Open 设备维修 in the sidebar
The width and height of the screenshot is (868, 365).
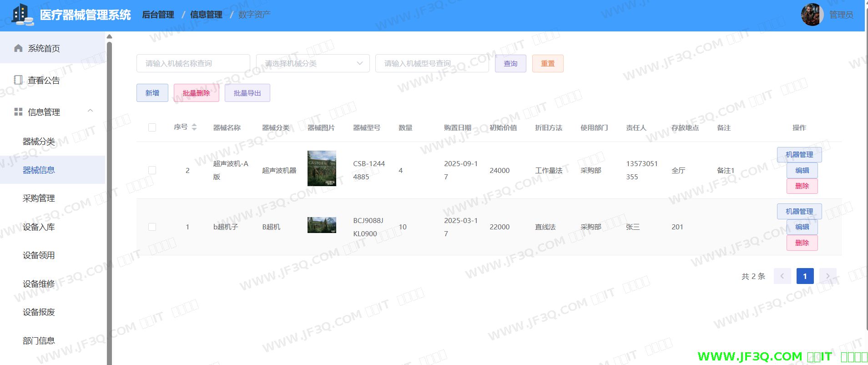[39, 284]
